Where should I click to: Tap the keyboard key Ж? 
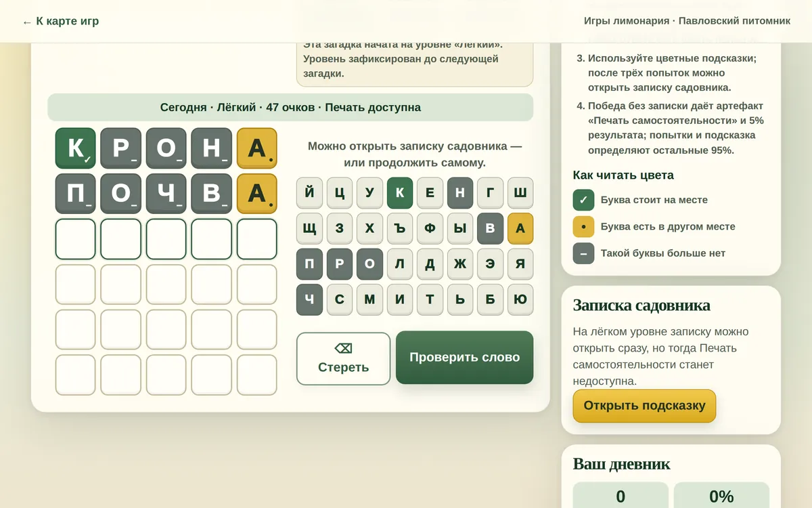click(460, 264)
